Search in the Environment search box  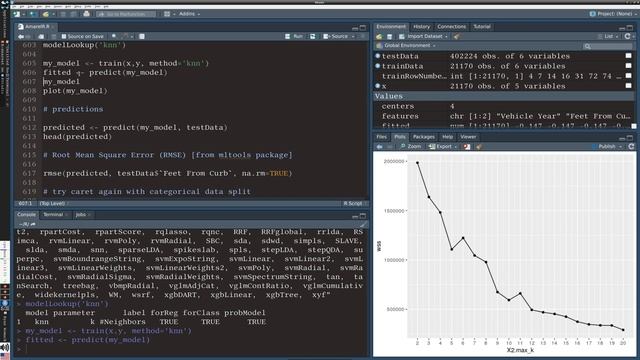click(x=607, y=46)
